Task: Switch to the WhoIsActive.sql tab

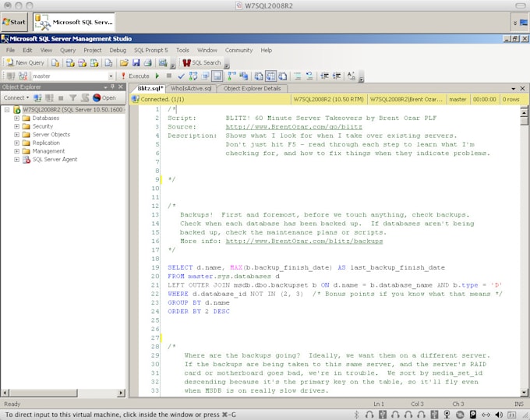Action: click(x=190, y=89)
